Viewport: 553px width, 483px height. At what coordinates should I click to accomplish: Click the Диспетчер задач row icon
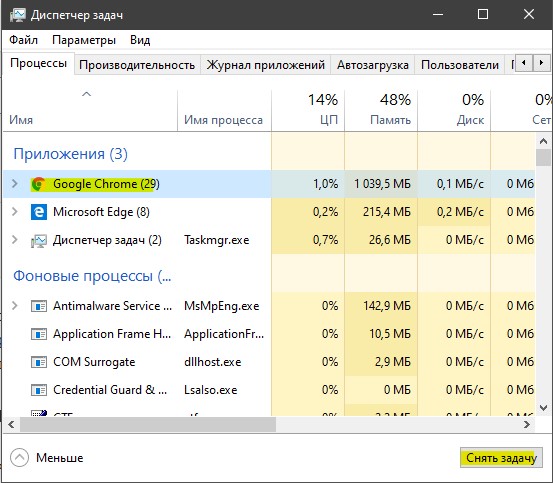click(x=38, y=240)
